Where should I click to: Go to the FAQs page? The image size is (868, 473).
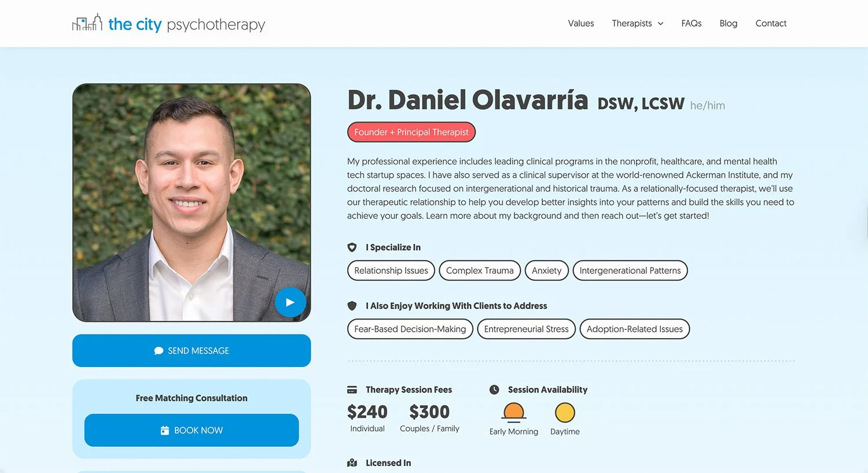click(692, 23)
